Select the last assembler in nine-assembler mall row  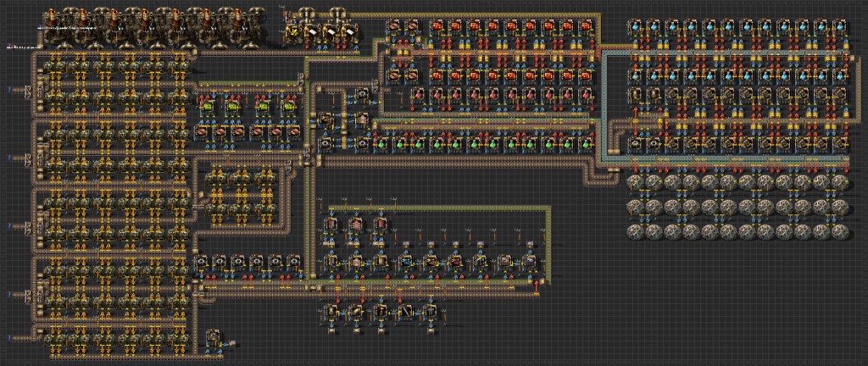530,261
